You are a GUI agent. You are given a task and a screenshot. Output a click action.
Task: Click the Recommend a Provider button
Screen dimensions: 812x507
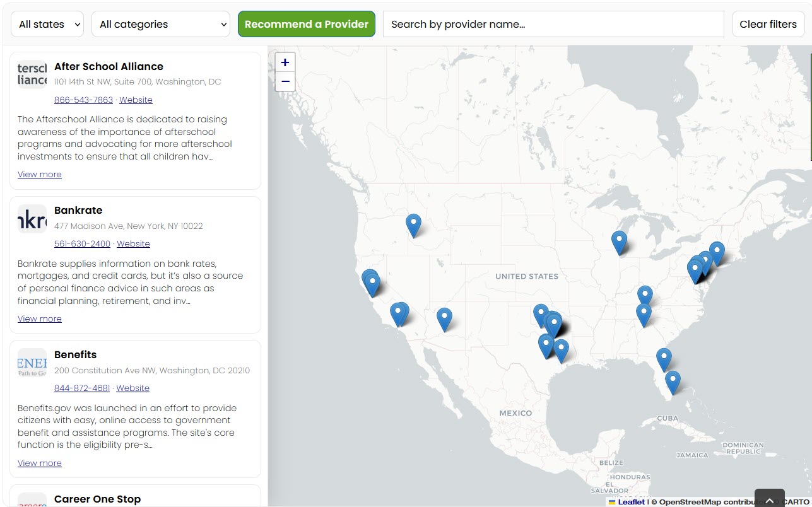[306, 23]
